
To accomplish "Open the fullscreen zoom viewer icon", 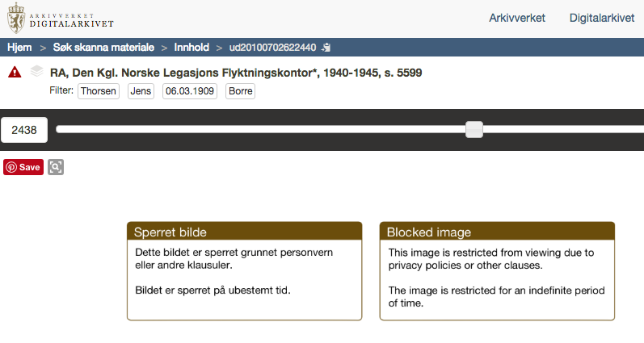I will [x=56, y=167].
